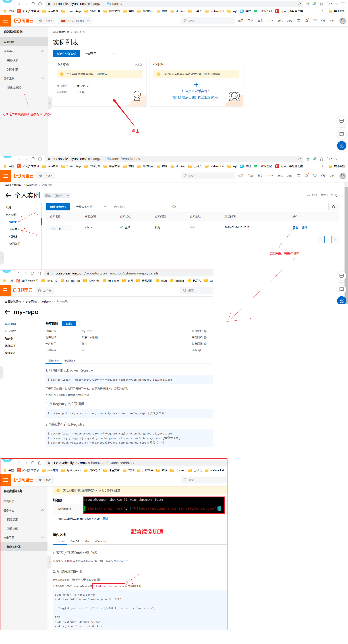348x644 pixels.
Task: Click the 创建企业版实例 button
Action: click(67, 54)
